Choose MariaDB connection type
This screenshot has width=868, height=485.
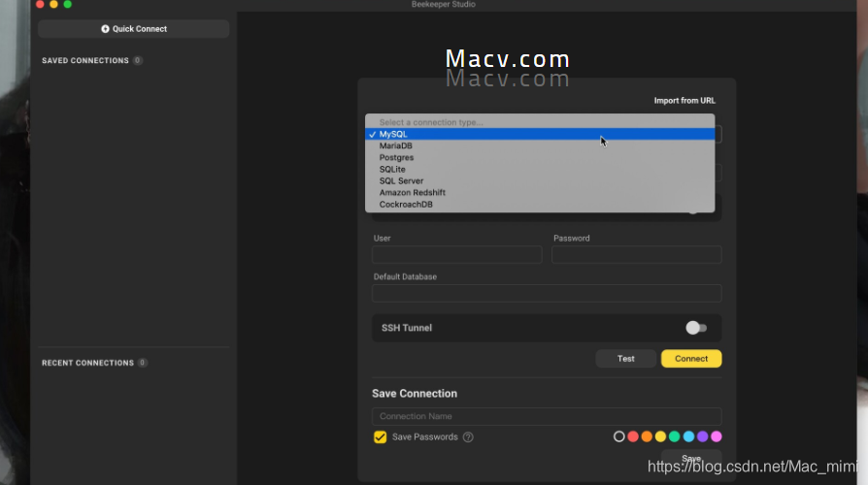(540, 145)
